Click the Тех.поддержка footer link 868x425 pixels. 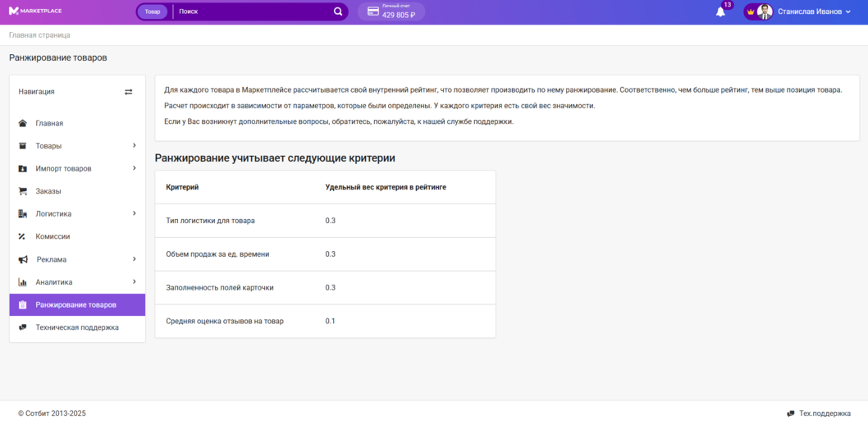coord(824,414)
